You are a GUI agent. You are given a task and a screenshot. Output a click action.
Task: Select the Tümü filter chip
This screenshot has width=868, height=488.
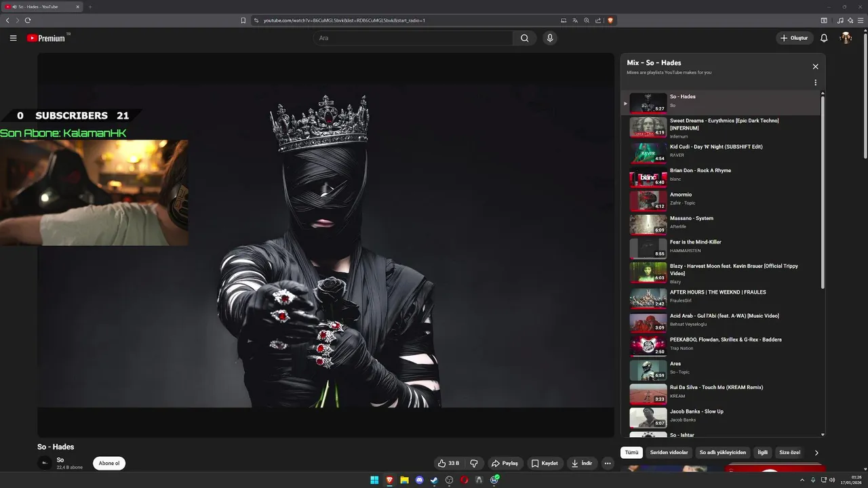[631, 452]
